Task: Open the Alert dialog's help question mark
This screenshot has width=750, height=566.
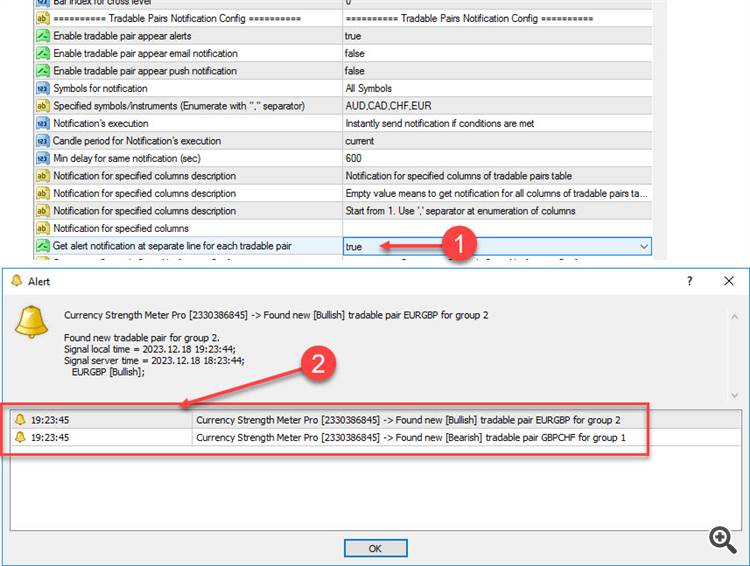Action: click(x=689, y=281)
